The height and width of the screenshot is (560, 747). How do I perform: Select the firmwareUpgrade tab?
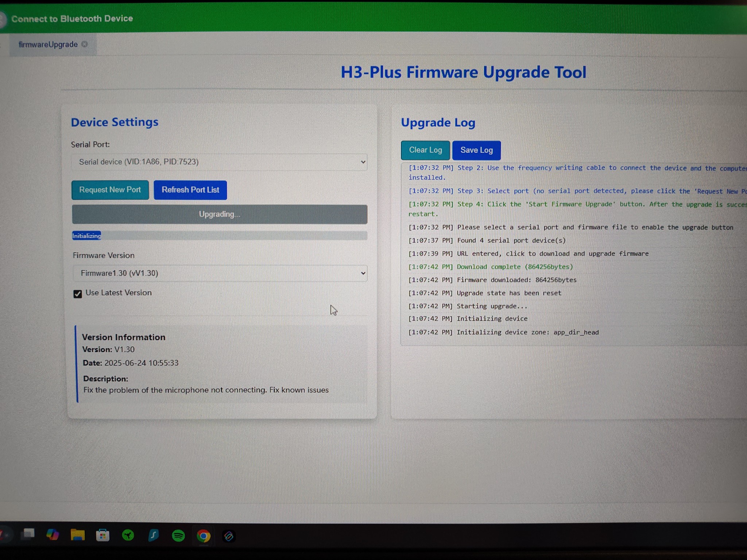tap(49, 44)
